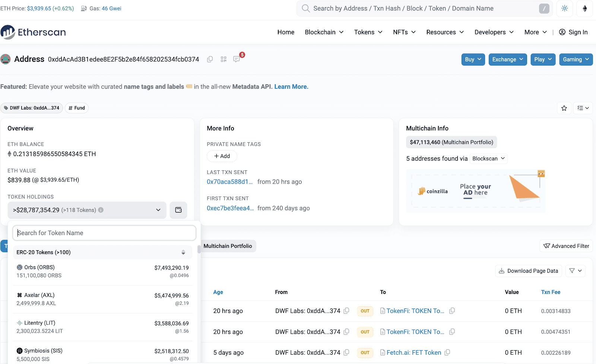This screenshot has height=364, width=596.
Task: Copy the Fetch.ai FET Token address
Action: click(x=447, y=352)
